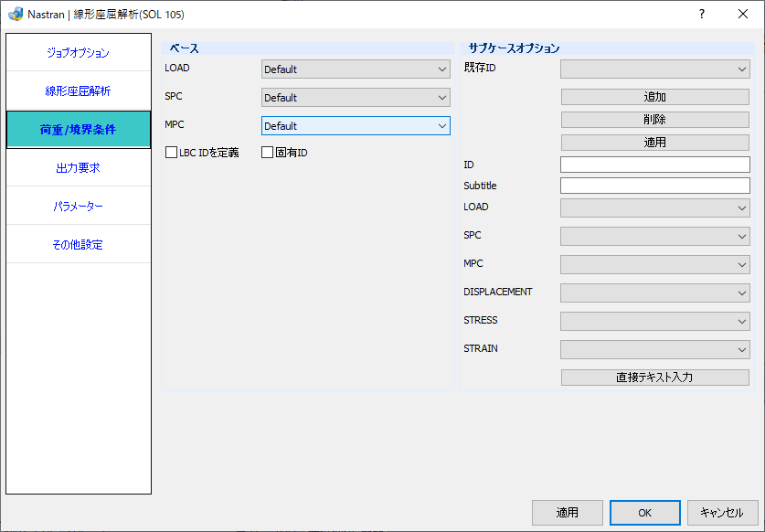The width and height of the screenshot is (765, 532).
Task: Toggle the 固有ID checkbox
Action: pyautogui.click(x=268, y=153)
